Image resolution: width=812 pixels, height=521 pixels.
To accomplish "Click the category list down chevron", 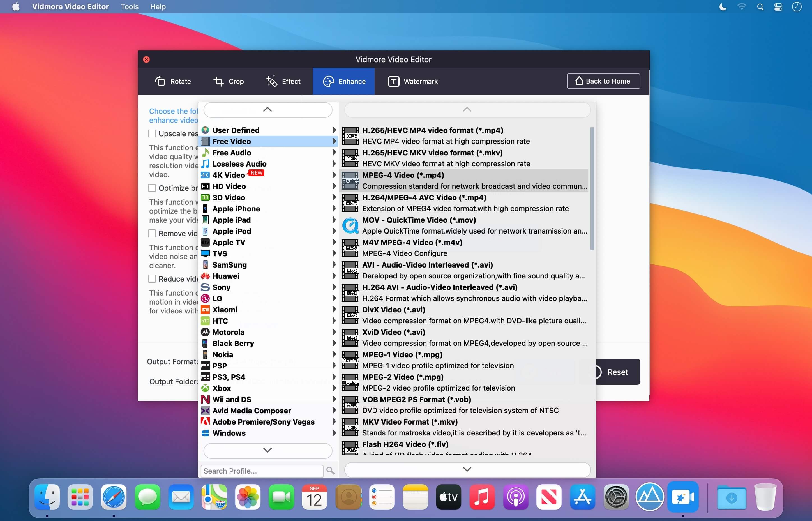I will pos(267,450).
